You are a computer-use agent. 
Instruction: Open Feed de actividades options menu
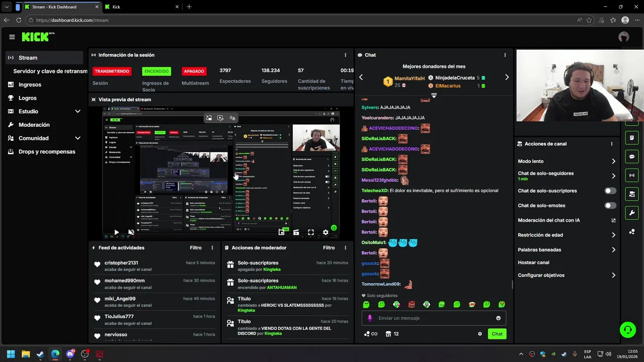point(212,248)
